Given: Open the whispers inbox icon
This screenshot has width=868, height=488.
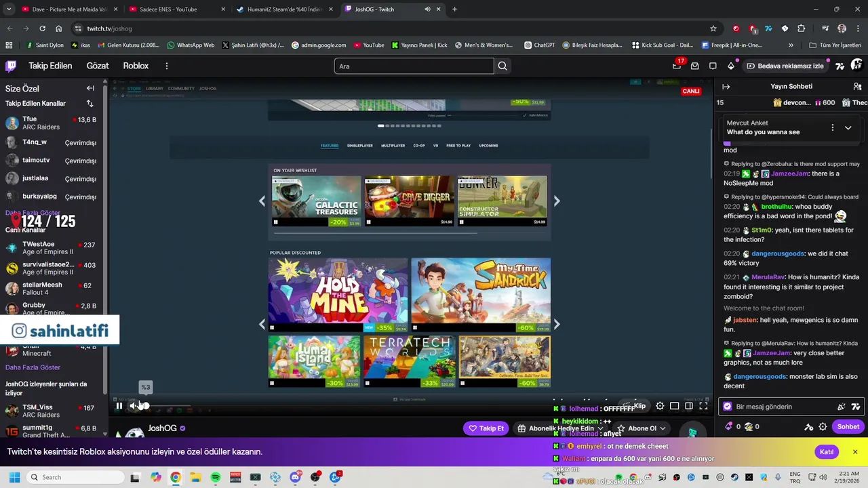Looking at the screenshot, I should point(694,66).
